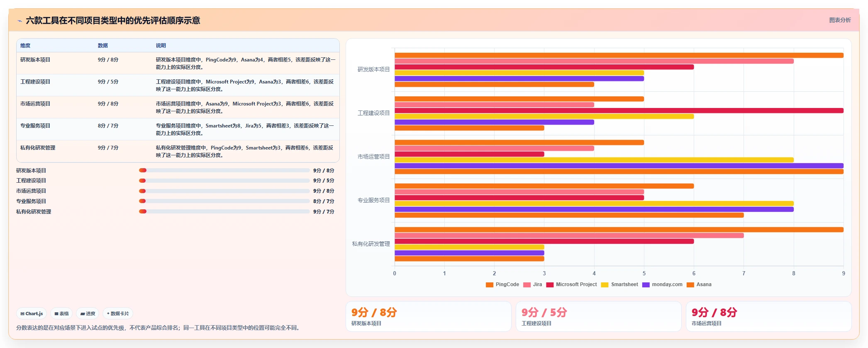Image resolution: width=868 pixels, height=348 pixels.
Task: Click the Smartsheet bar in 专业服务项目 group
Action: (594, 203)
